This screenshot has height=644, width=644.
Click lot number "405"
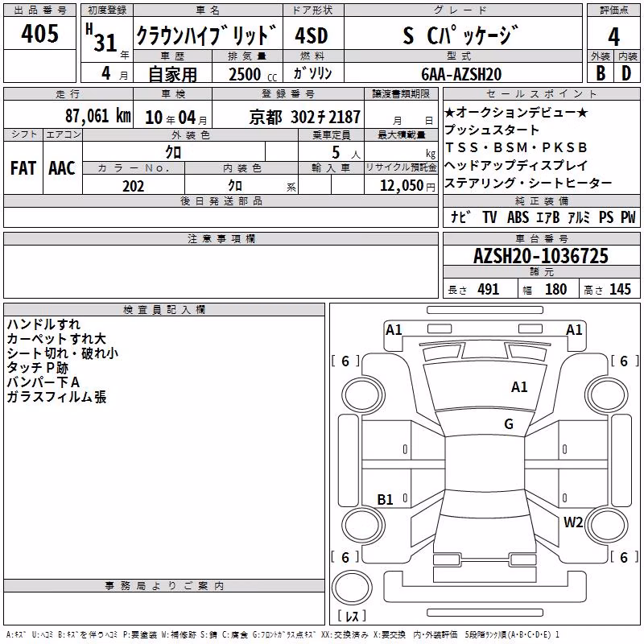[x=39, y=33]
